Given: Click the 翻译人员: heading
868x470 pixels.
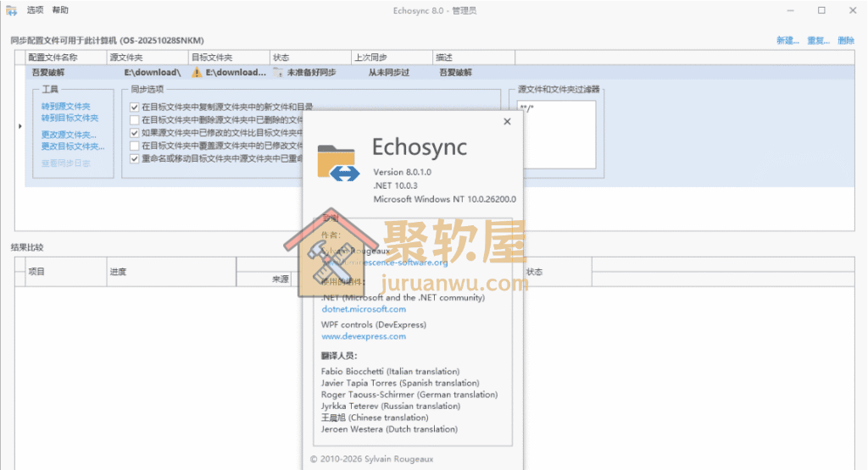Looking at the screenshot, I should pos(339,356).
